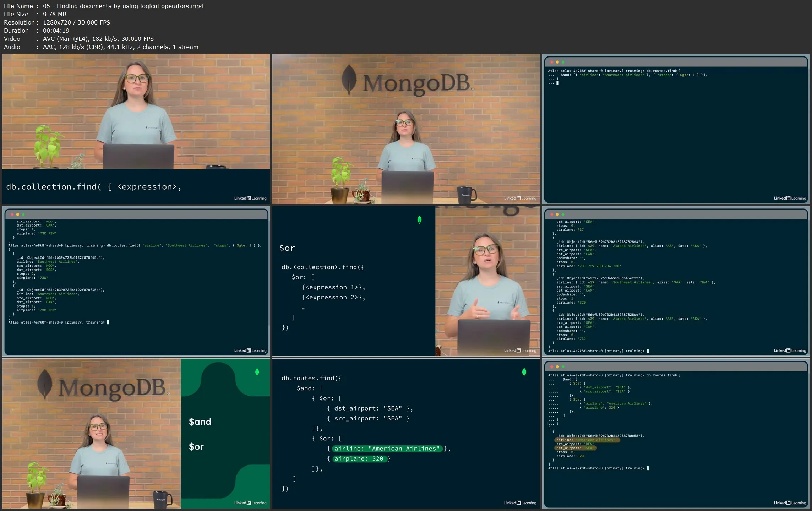Click the line airplane: '73J 739 73G 734 73H'

pyautogui.click(x=589, y=266)
